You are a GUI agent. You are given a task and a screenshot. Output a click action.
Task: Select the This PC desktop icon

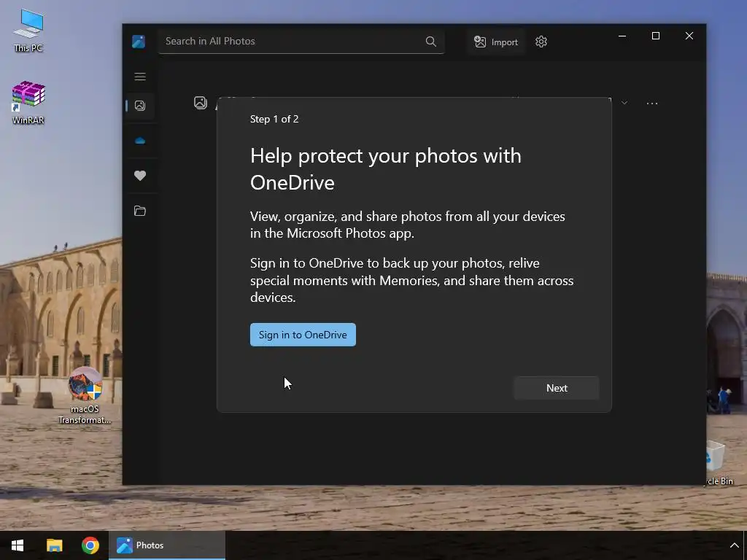(x=28, y=31)
